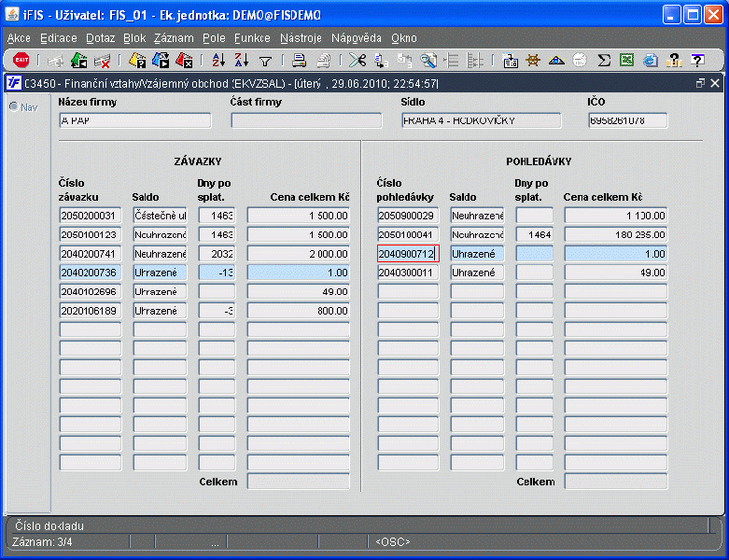Click the Sídlo field showing PRAHA 4

click(x=481, y=120)
